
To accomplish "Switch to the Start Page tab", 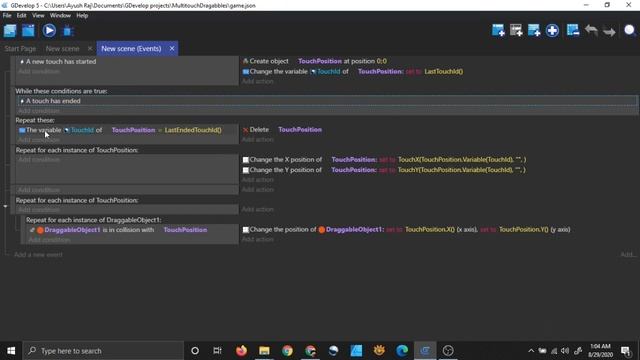I will 20,49.
